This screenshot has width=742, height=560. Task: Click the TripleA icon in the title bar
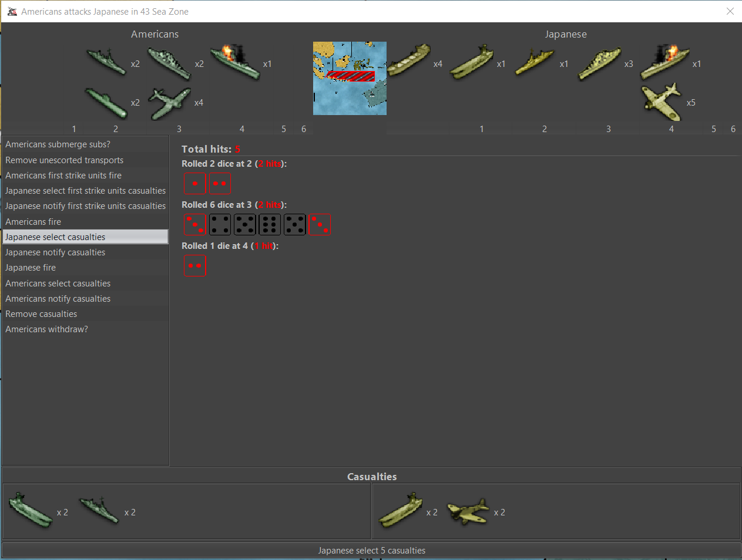coord(12,11)
